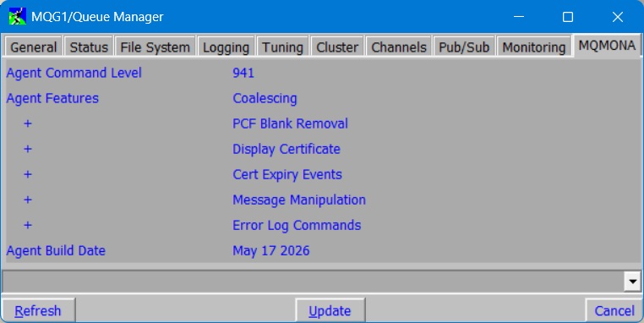Select the Cert Expiry Events value
Screen dimensions: 644x323
coord(287,174)
